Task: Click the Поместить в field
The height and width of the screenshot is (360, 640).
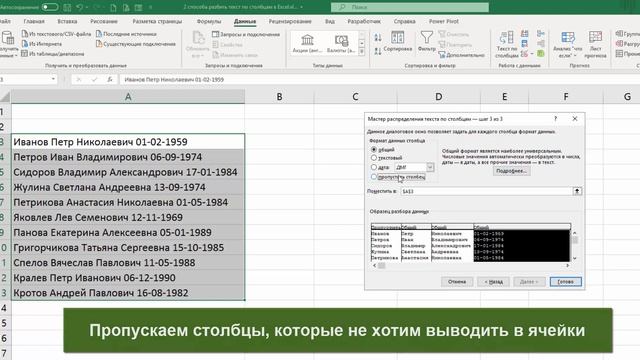Action: point(487,191)
